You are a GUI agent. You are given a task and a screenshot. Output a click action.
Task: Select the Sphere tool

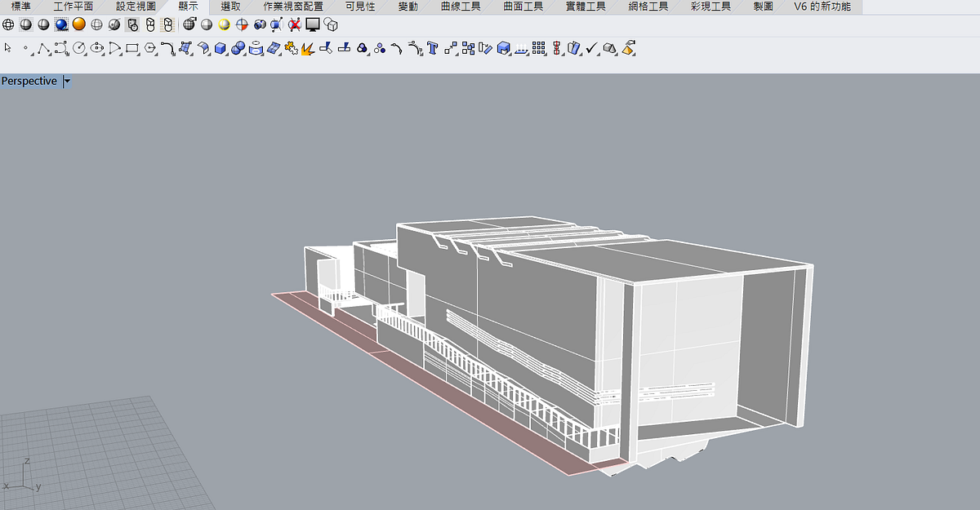(x=238, y=47)
